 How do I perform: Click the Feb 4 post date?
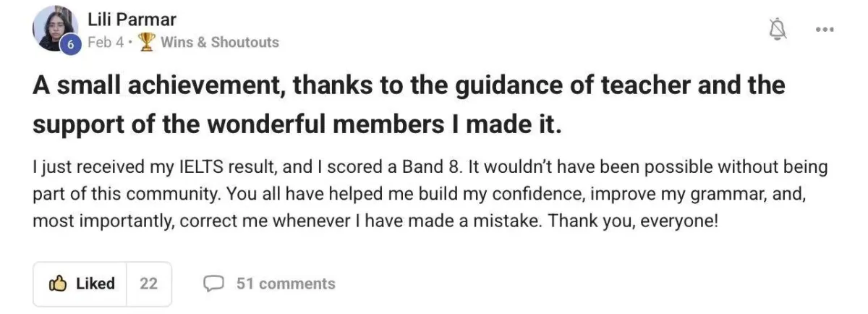click(x=99, y=42)
